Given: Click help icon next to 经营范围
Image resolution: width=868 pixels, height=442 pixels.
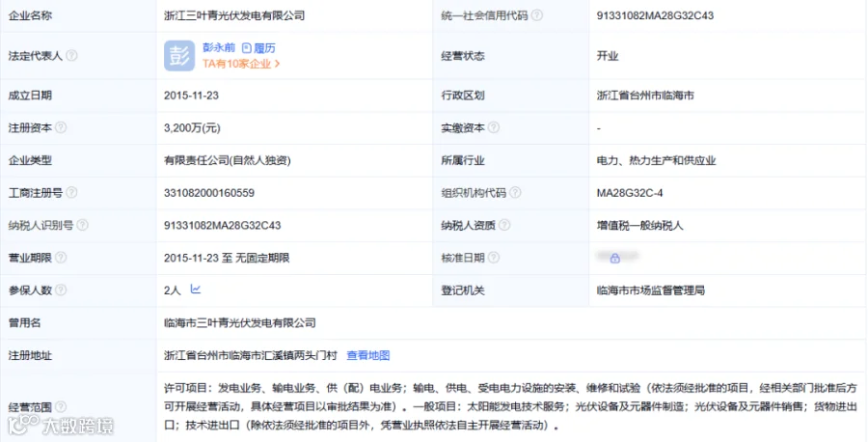Looking at the screenshot, I should 61,407.
